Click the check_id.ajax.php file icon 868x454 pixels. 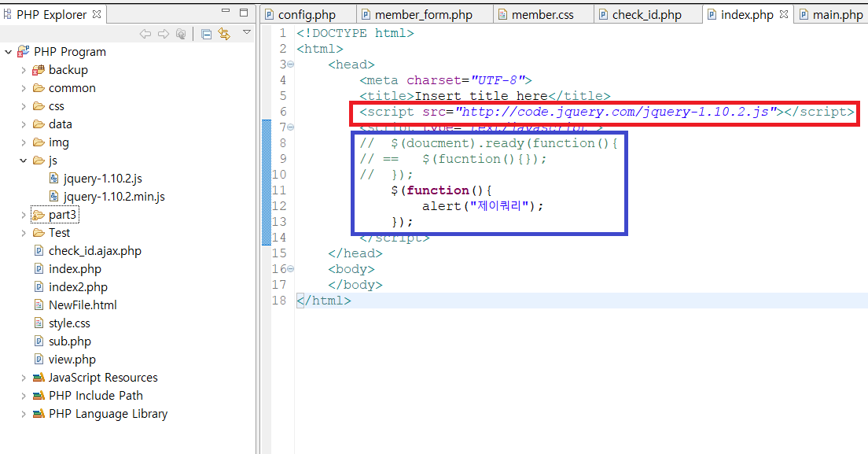pos(39,251)
